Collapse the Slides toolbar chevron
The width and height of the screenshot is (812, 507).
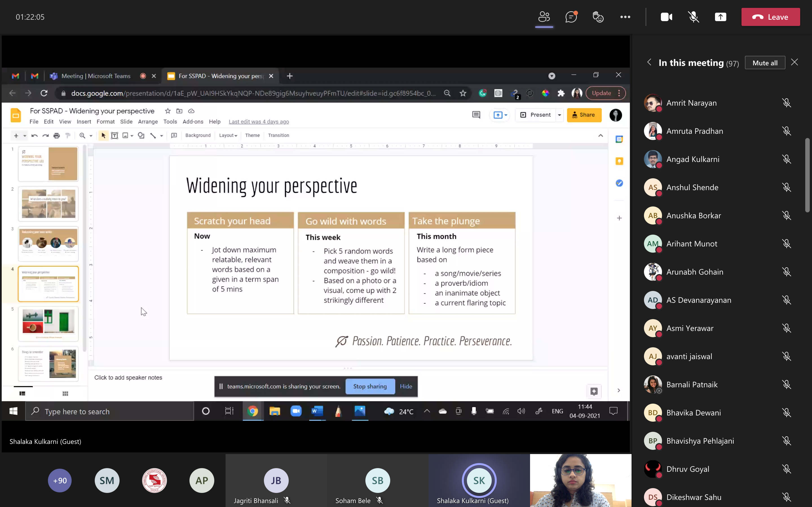pos(600,135)
